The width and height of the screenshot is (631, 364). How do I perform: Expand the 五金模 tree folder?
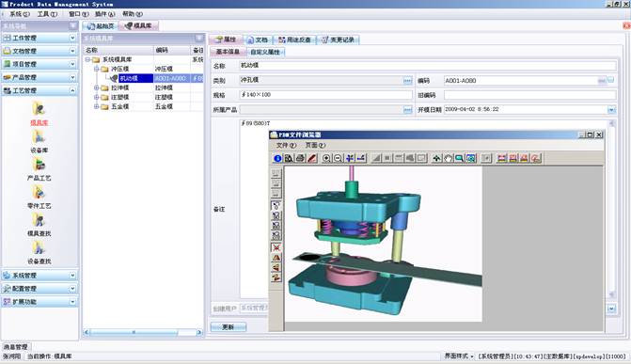point(97,106)
